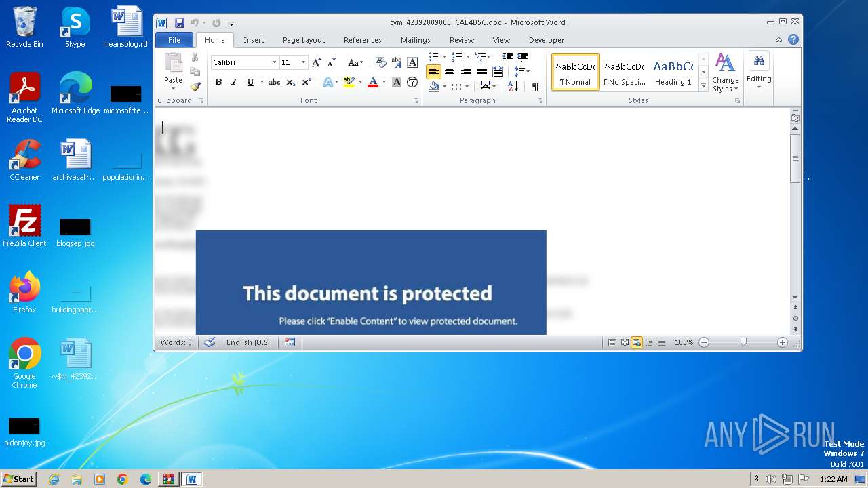
Task: Click Shrink Font icon
Action: (331, 62)
